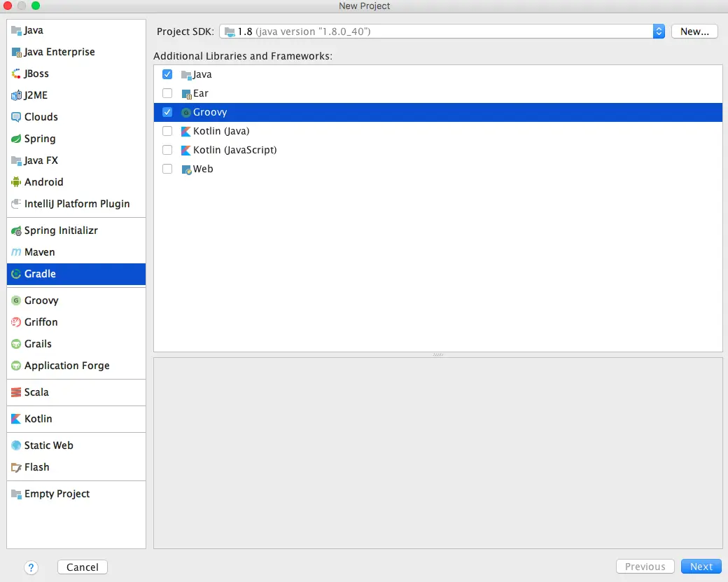Open the Project SDK dropdown arrow
The width and height of the screenshot is (728, 582).
pos(659,32)
